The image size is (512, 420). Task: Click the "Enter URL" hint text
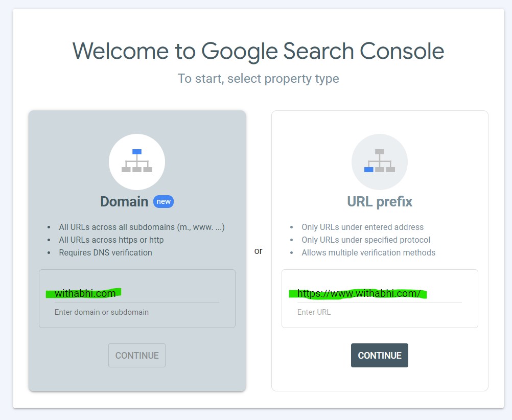314,312
